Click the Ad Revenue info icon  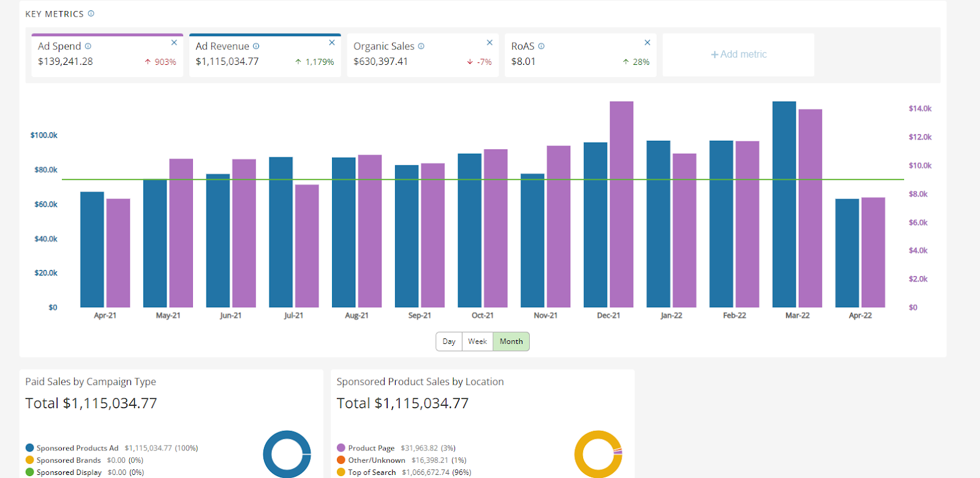tap(256, 46)
